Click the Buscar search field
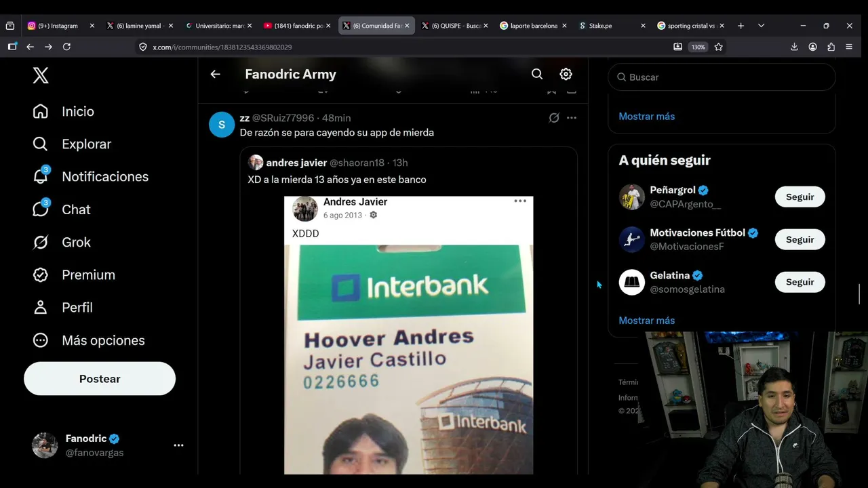This screenshot has width=868, height=488. coord(722,77)
